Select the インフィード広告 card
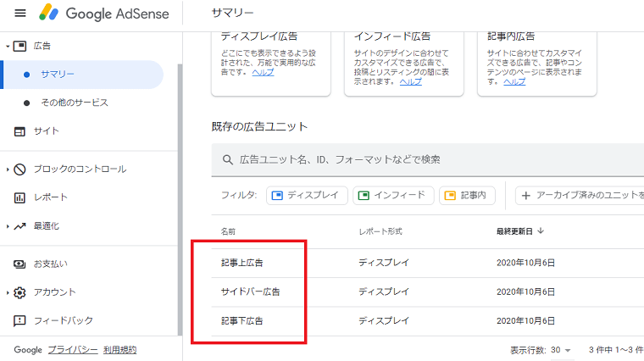The image size is (644, 361). 404,64
